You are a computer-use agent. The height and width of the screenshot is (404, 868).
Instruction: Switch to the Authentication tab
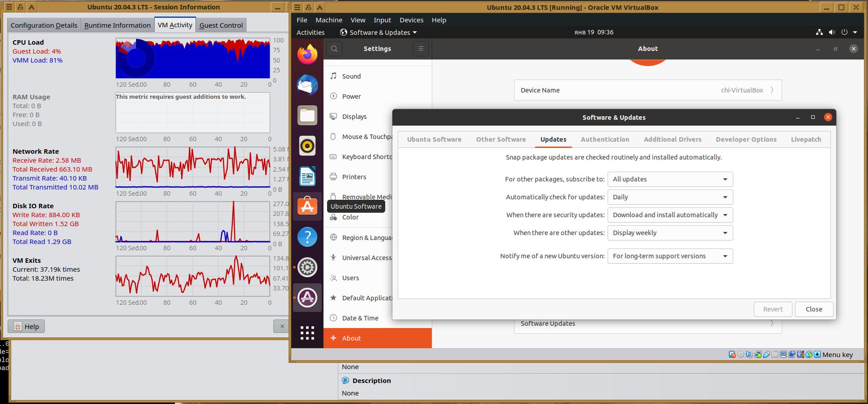tap(605, 139)
